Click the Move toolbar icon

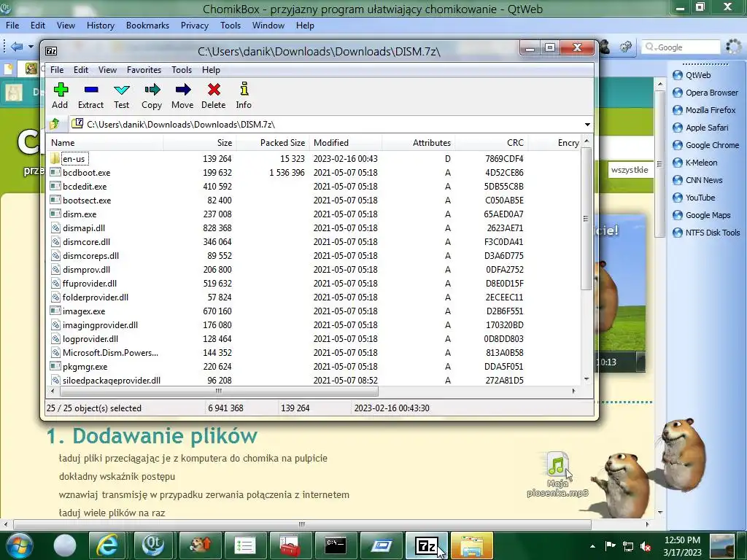[x=182, y=96]
